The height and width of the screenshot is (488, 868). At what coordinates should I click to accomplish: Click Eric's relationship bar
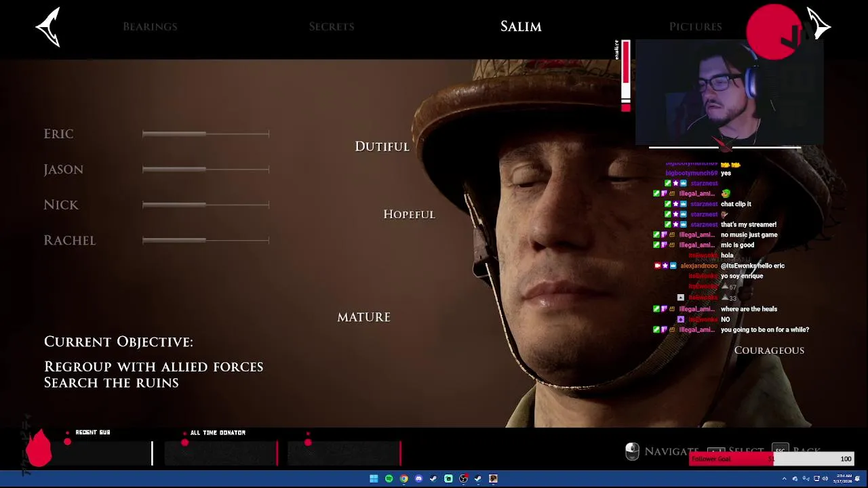(x=205, y=134)
